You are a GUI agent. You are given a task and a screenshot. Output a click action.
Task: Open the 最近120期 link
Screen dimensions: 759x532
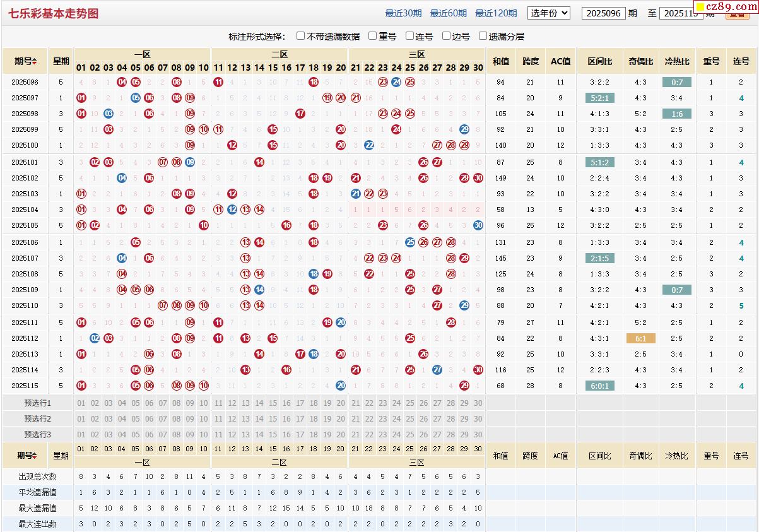click(495, 13)
